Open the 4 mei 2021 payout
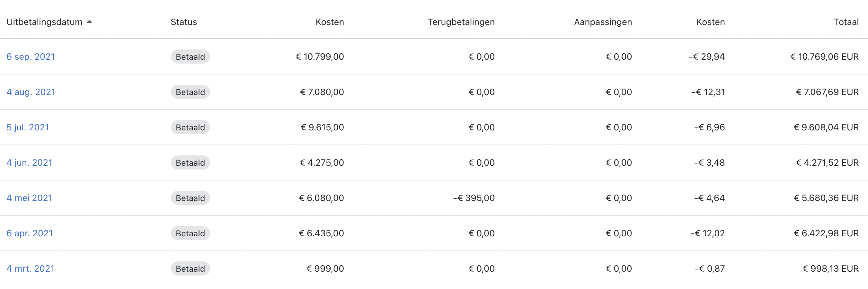Viewport: 868px width, 289px height. (30, 198)
